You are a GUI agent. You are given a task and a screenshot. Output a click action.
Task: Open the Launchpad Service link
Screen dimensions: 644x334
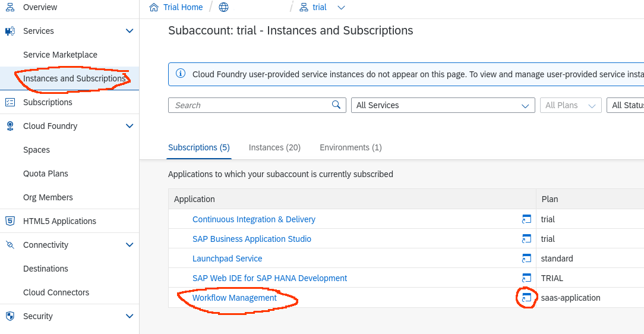(227, 259)
